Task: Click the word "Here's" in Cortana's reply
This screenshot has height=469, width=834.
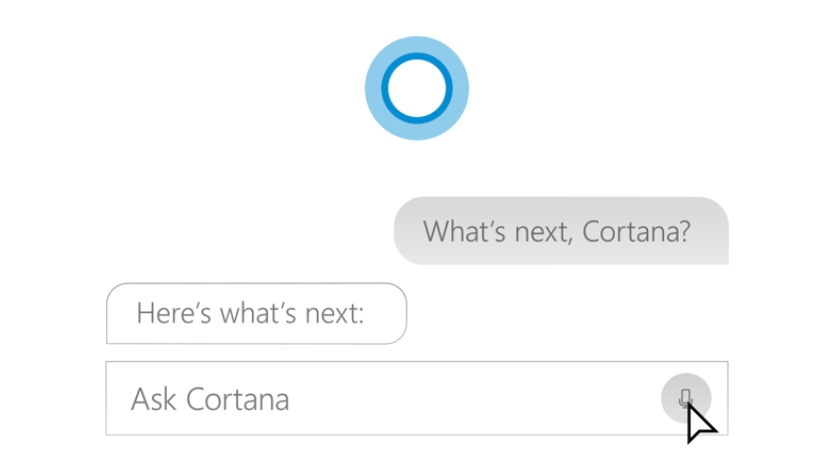Action: [174, 313]
